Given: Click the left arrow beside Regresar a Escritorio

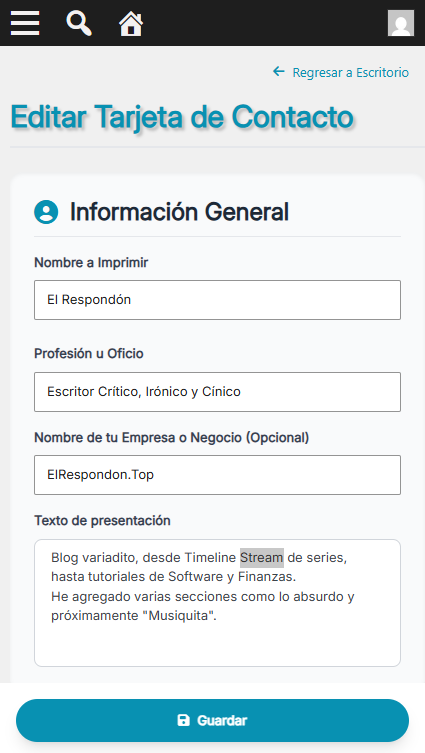Looking at the screenshot, I should (x=279, y=72).
